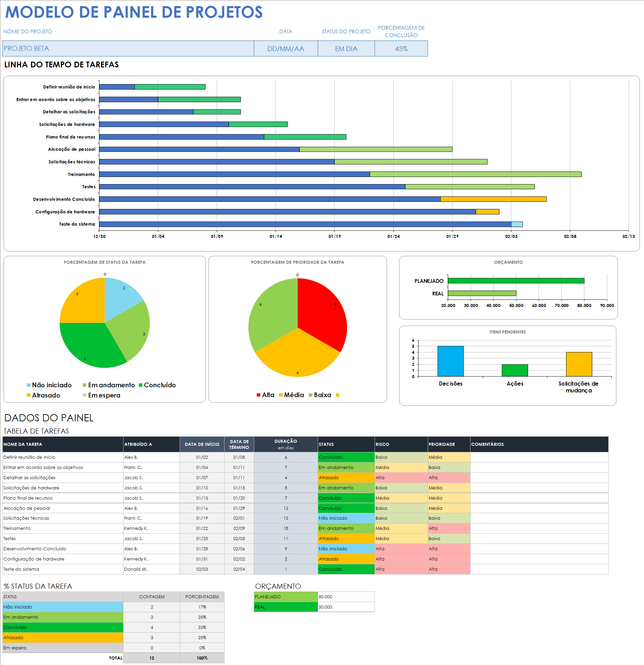Select the 45% completion percentage cell
Image resolution: width=644 pixels, height=665 pixels.
click(x=401, y=49)
